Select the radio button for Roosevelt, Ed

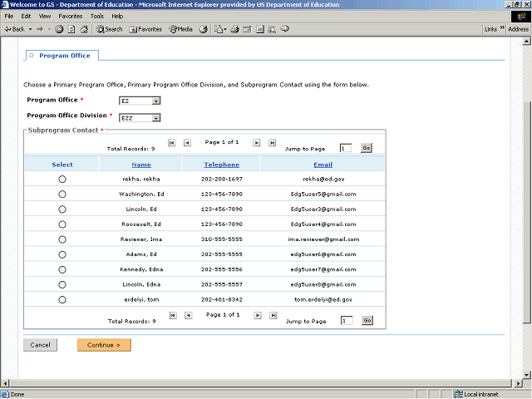62,224
